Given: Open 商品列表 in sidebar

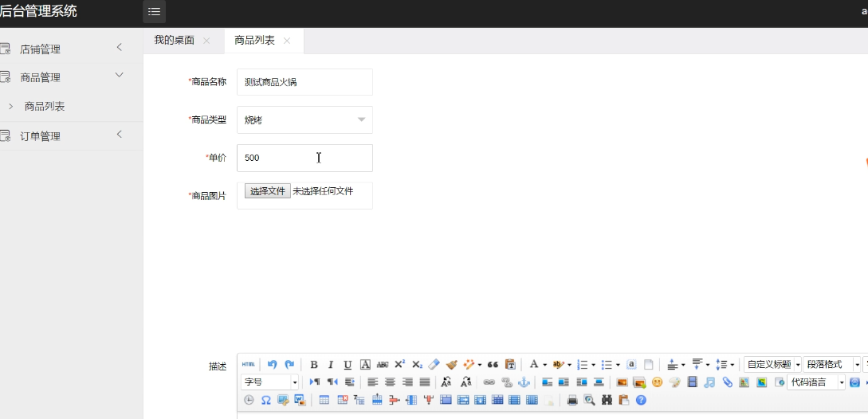Looking at the screenshot, I should click(45, 106).
